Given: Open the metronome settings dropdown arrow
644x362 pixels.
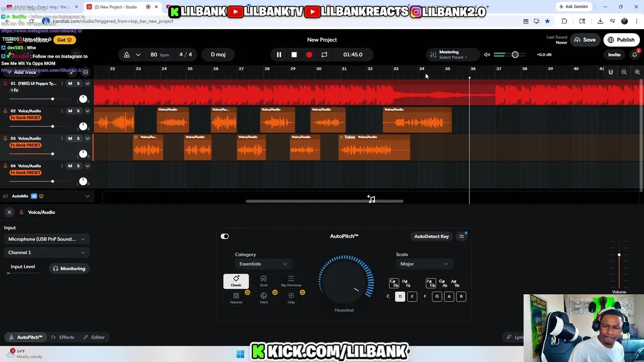Looking at the screenshot, I should point(138,54).
